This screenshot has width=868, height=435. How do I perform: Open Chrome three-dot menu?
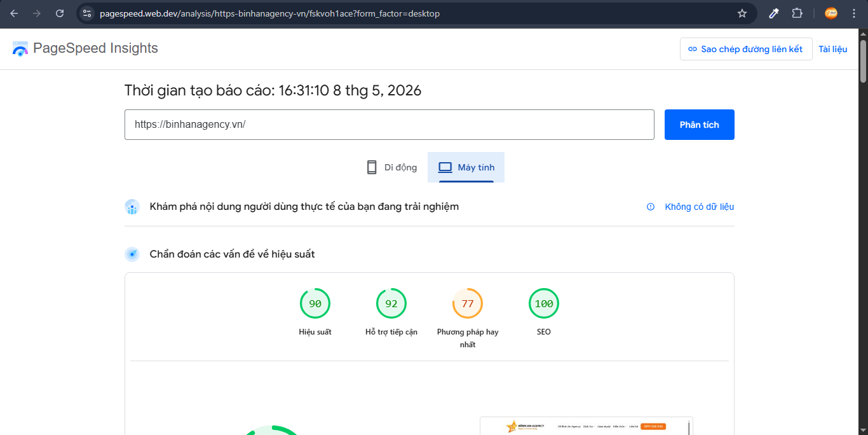853,13
